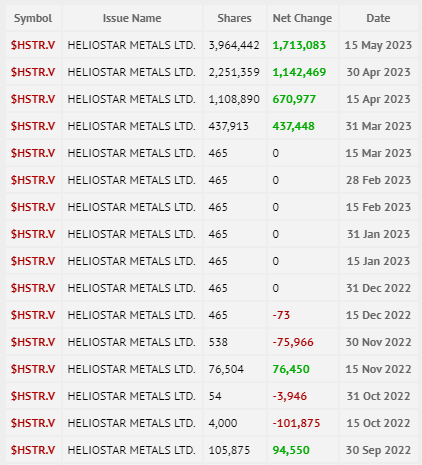This screenshot has width=422, height=465.
Task: Click the date 15 Mar 2023
Action: (378, 153)
